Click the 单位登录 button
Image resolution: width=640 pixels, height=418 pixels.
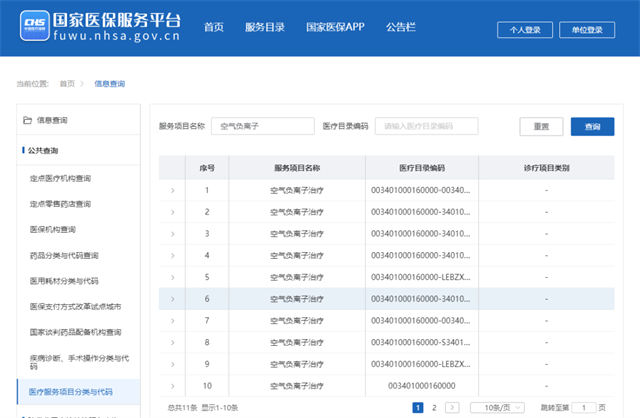[x=587, y=30]
